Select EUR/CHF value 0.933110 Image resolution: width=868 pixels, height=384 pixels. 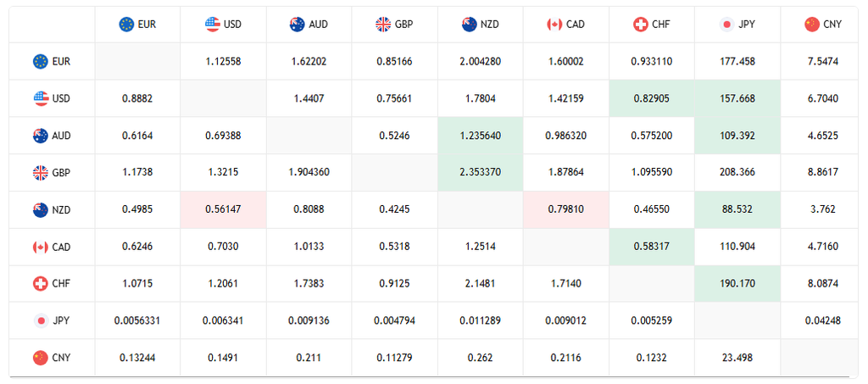[x=652, y=61]
